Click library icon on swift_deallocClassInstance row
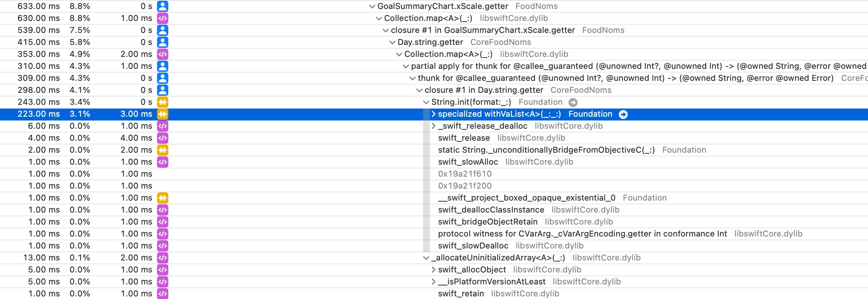The image size is (868, 299). (x=163, y=210)
